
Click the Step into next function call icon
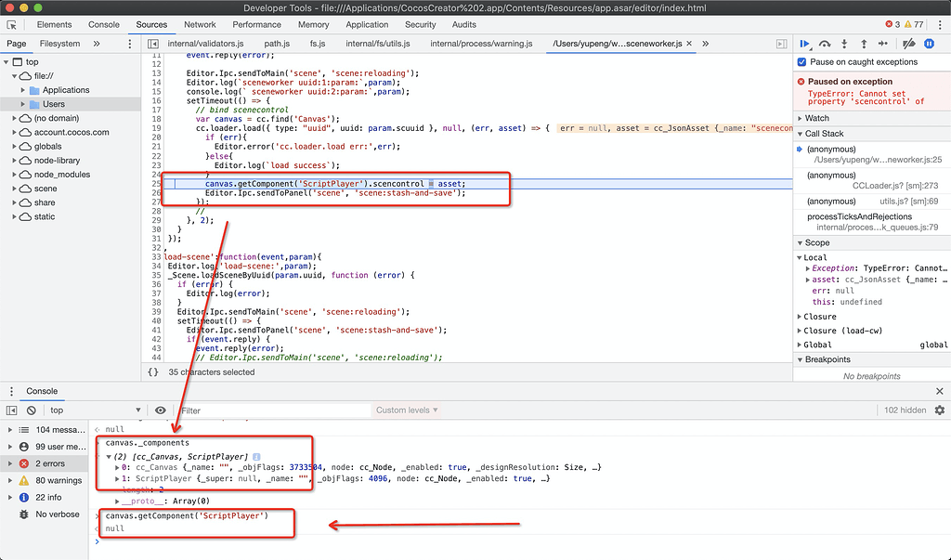coord(845,44)
